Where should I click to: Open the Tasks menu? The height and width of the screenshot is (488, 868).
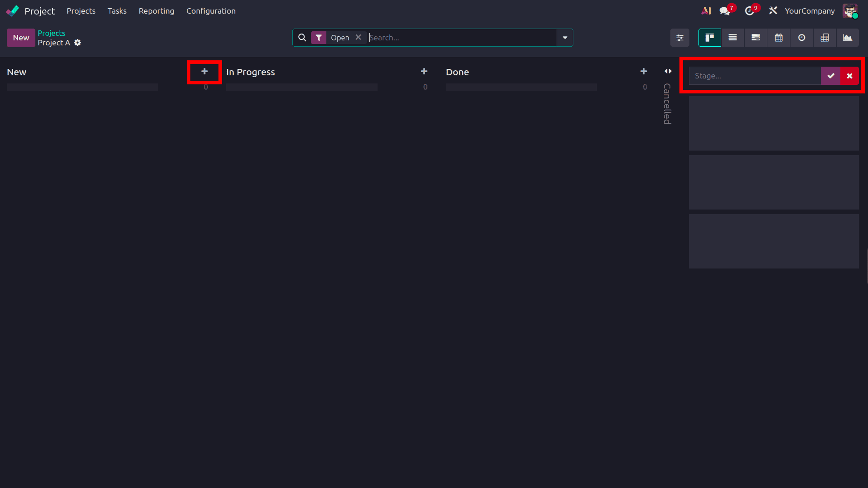coord(117,11)
